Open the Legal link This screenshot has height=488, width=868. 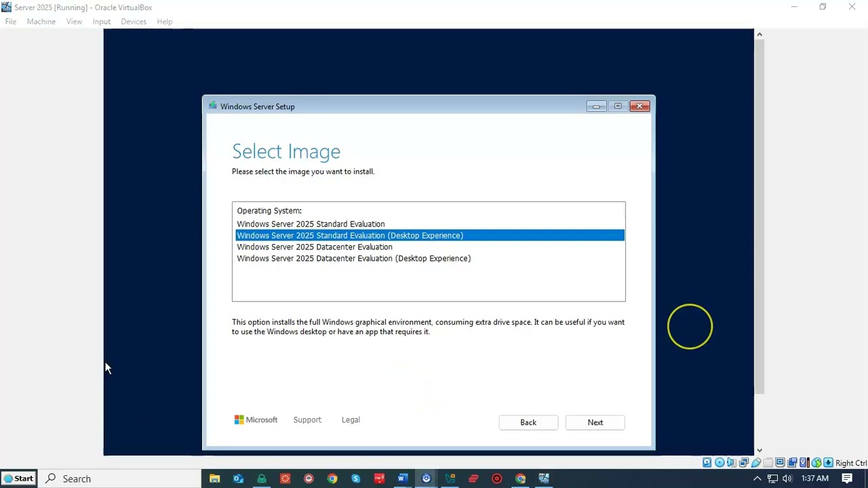point(351,420)
